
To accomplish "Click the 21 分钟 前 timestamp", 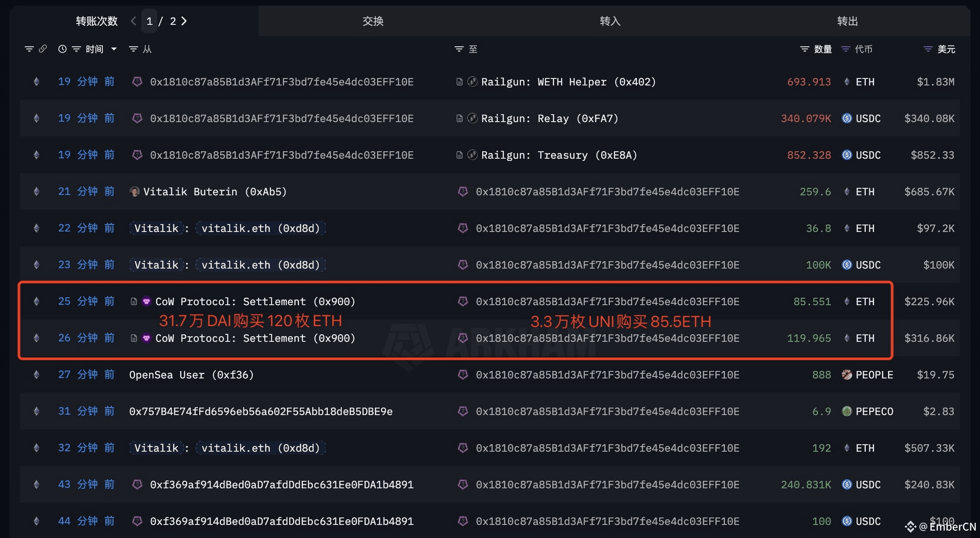I will tap(86, 192).
